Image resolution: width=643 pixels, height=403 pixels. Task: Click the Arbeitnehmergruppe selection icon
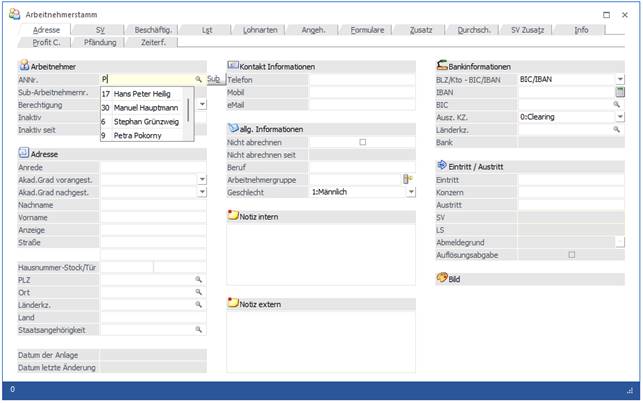coord(408,179)
